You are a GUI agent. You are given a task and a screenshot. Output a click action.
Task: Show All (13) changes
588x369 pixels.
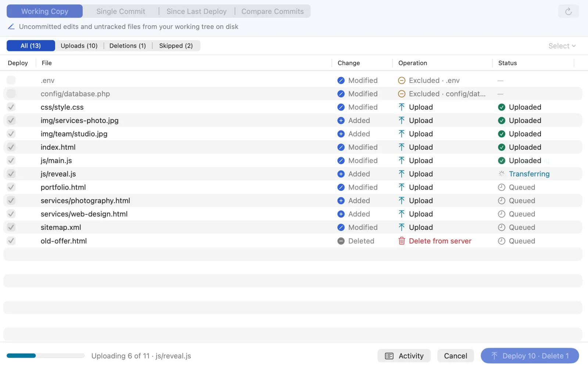(31, 46)
